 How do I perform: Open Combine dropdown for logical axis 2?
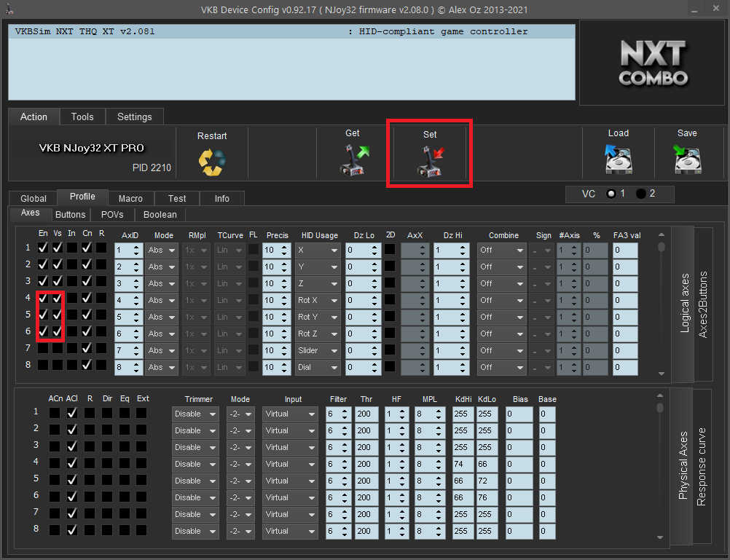501,267
